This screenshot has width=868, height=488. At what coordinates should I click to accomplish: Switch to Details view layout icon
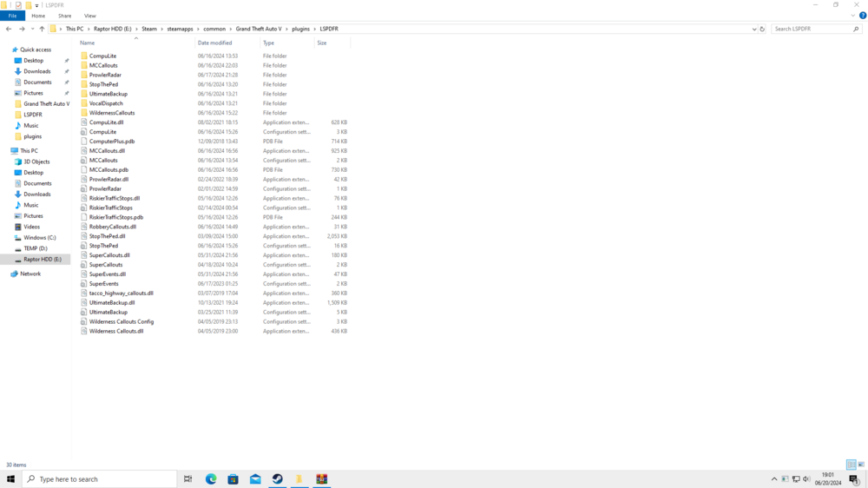851,465
